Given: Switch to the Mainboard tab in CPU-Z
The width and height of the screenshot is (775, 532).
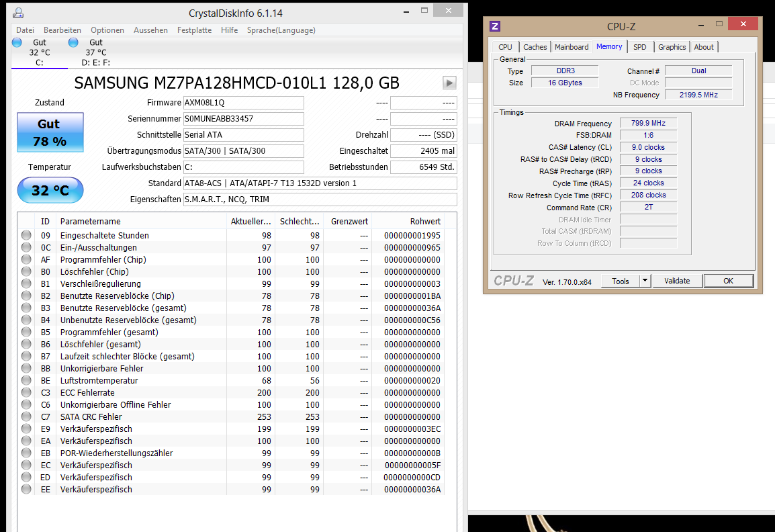Looking at the screenshot, I should click(x=572, y=47).
